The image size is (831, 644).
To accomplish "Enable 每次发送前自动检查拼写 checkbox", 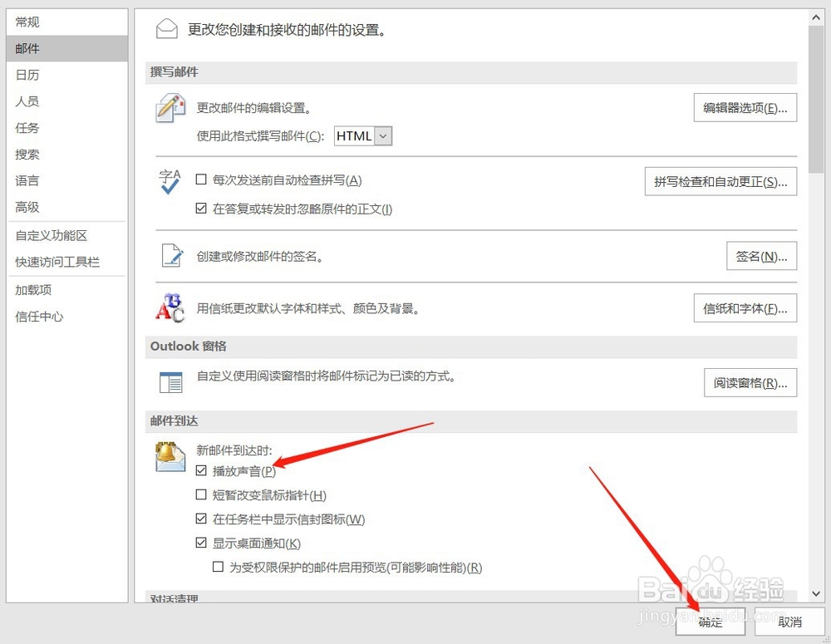I will 201,179.
